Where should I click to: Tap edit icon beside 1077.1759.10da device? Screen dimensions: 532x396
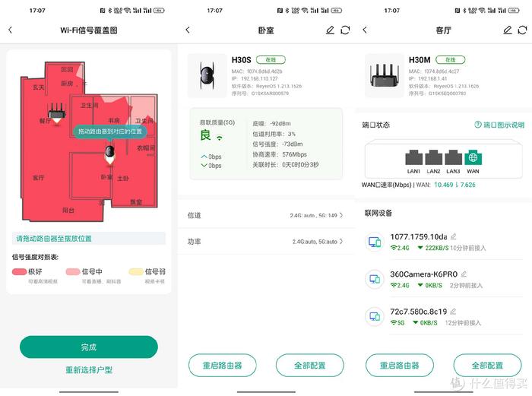click(453, 236)
